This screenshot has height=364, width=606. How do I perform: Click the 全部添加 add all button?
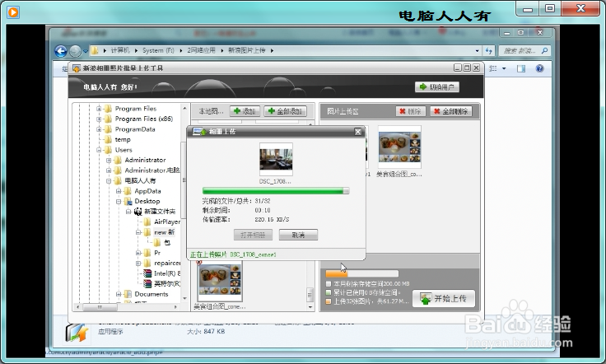tap(285, 111)
